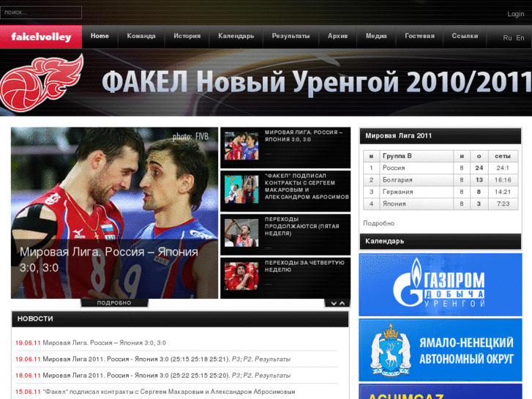
Task: Click the Календарь sidebar panel header
Action: click(440, 242)
